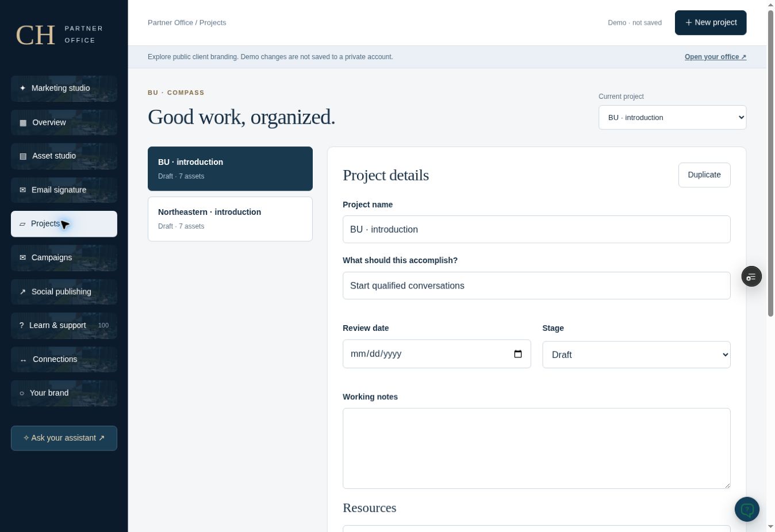Click into the Project name field

pyautogui.click(x=536, y=229)
